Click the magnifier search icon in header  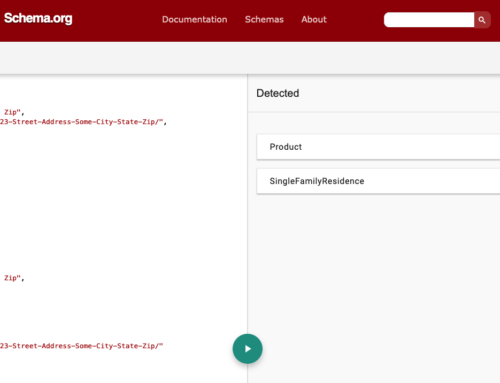point(482,20)
